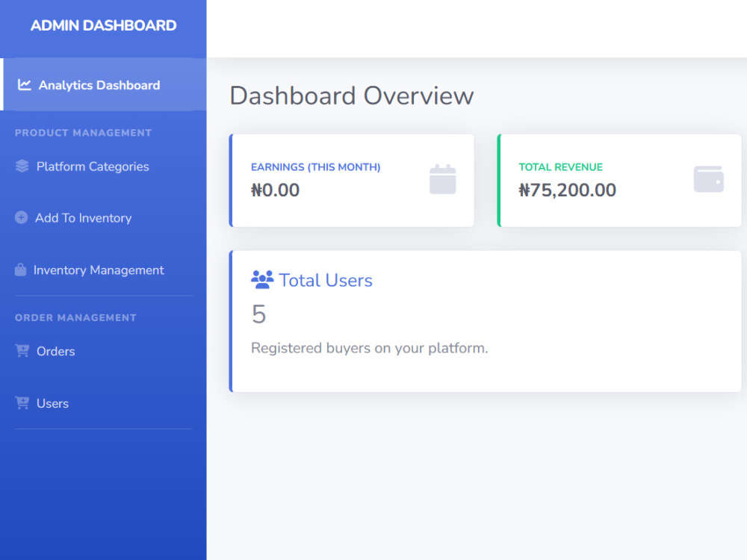747x560 pixels.
Task: Open the Users page link
Action: (103, 403)
